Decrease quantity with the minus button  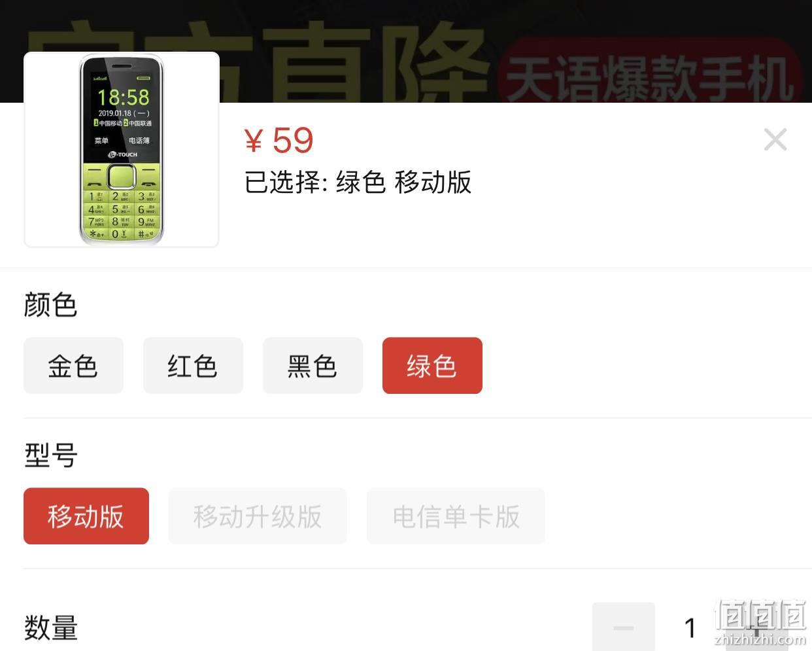(624, 627)
